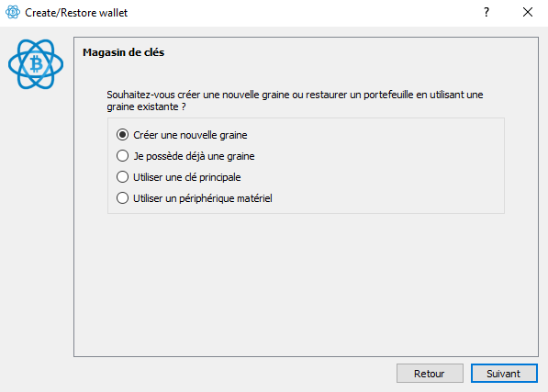Click the "Magasin de clés" heading
The height and width of the screenshot is (392, 548).
click(123, 52)
